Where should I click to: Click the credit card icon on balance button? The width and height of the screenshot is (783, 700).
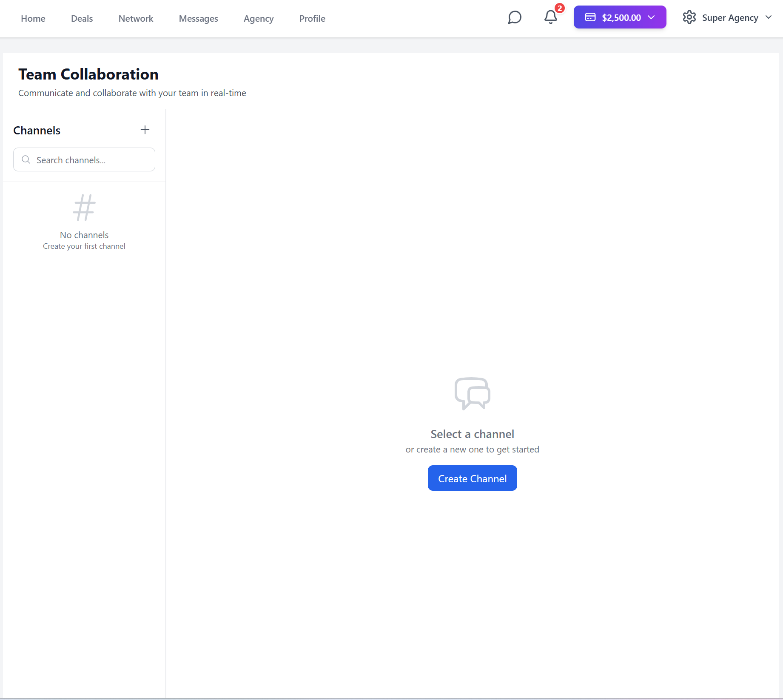(x=590, y=17)
